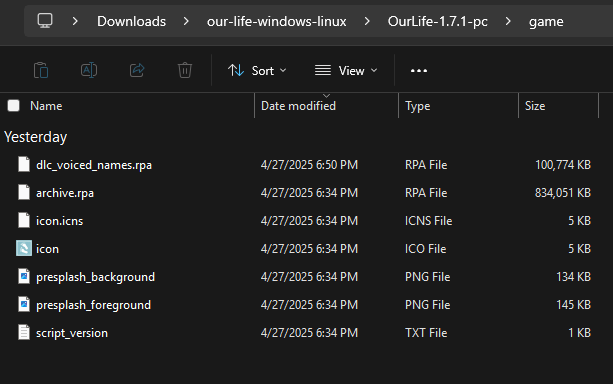Go to our-life-windows-linux folder breadcrumb
Image resolution: width=613 pixels, height=384 pixels.
(276, 21)
